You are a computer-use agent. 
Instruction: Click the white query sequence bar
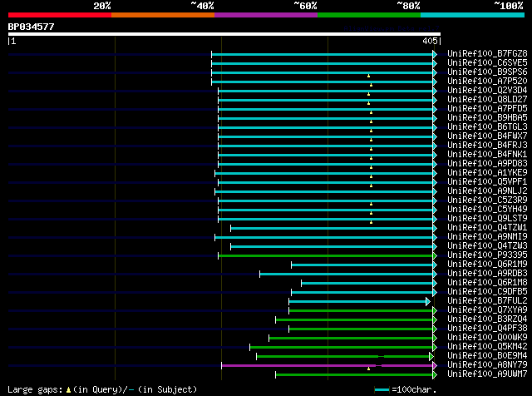pyautogui.click(x=224, y=34)
